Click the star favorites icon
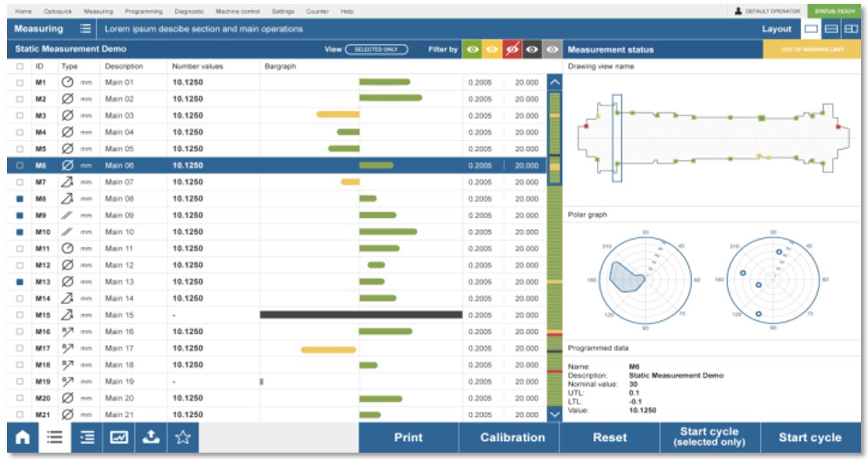The width and height of the screenshot is (868, 461). (183, 438)
